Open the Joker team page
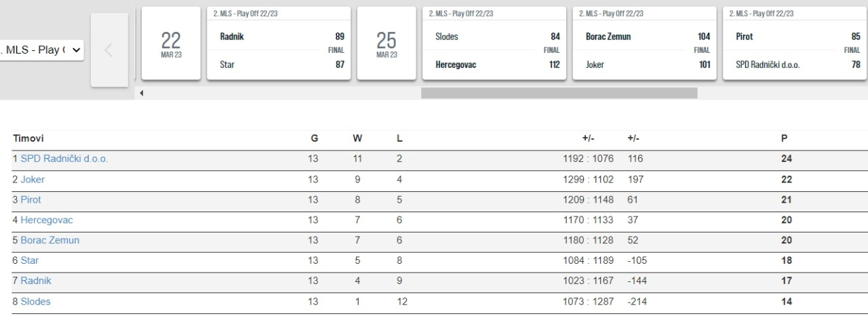 (33, 180)
